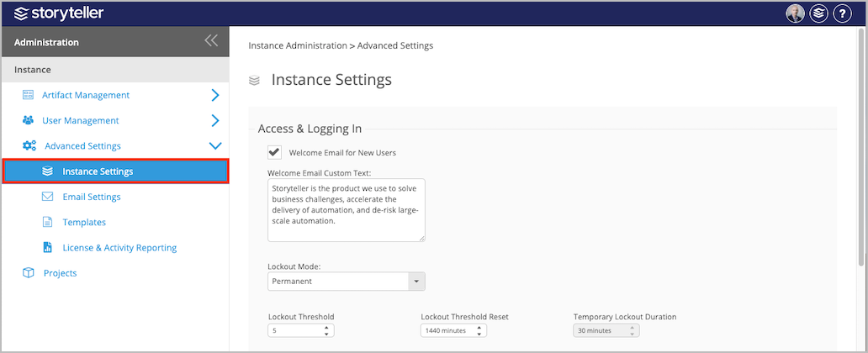The width and height of the screenshot is (868, 353).
Task: Click the Email Settings envelope icon
Action: coord(48,197)
